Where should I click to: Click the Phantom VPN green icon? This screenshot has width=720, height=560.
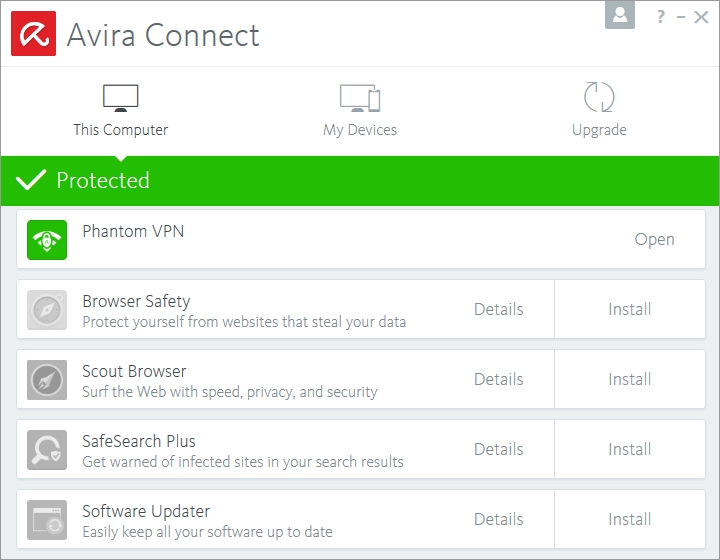(47, 240)
